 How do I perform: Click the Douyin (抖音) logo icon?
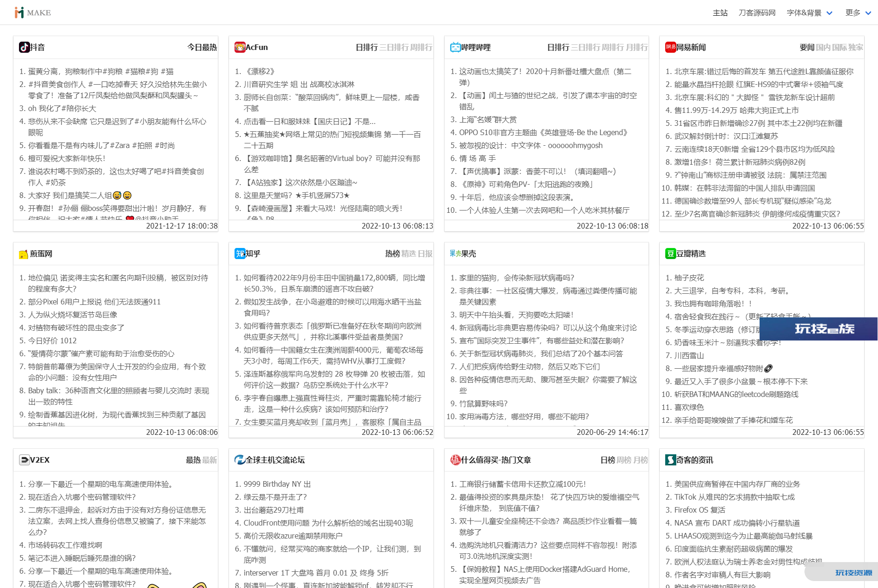pos(25,47)
